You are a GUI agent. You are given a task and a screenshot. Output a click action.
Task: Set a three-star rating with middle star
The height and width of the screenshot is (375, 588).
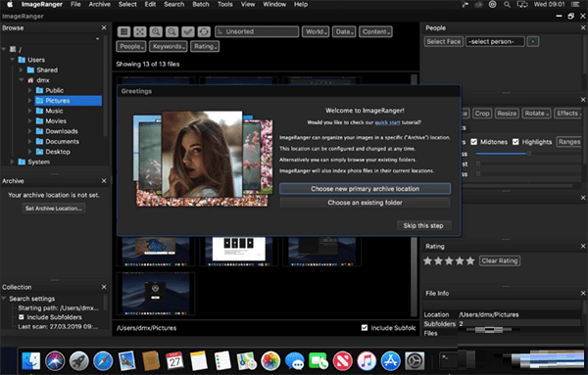tap(449, 260)
